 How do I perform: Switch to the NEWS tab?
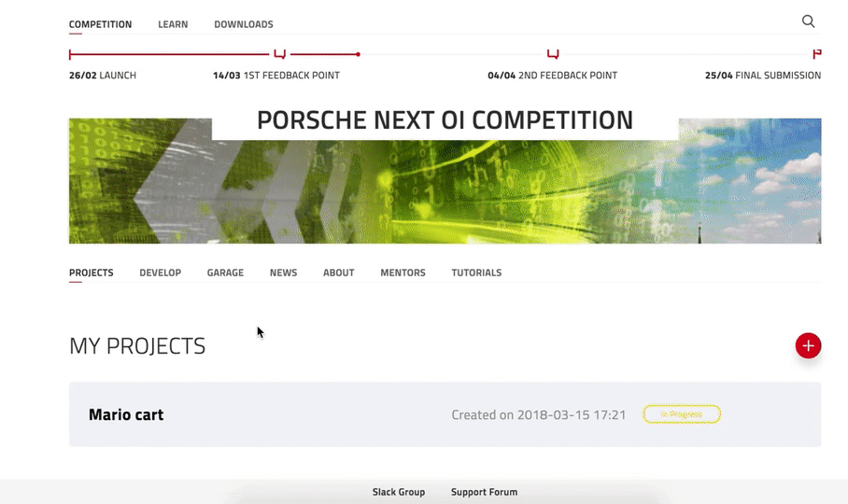pyautogui.click(x=283, y=273)
